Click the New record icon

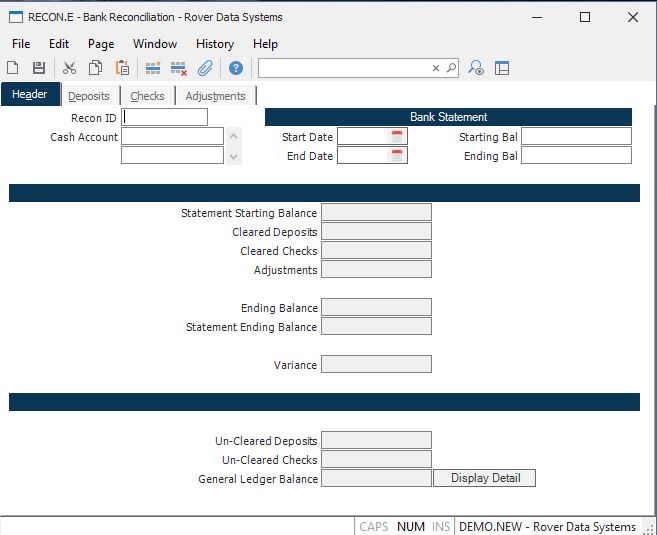point(13,68)
